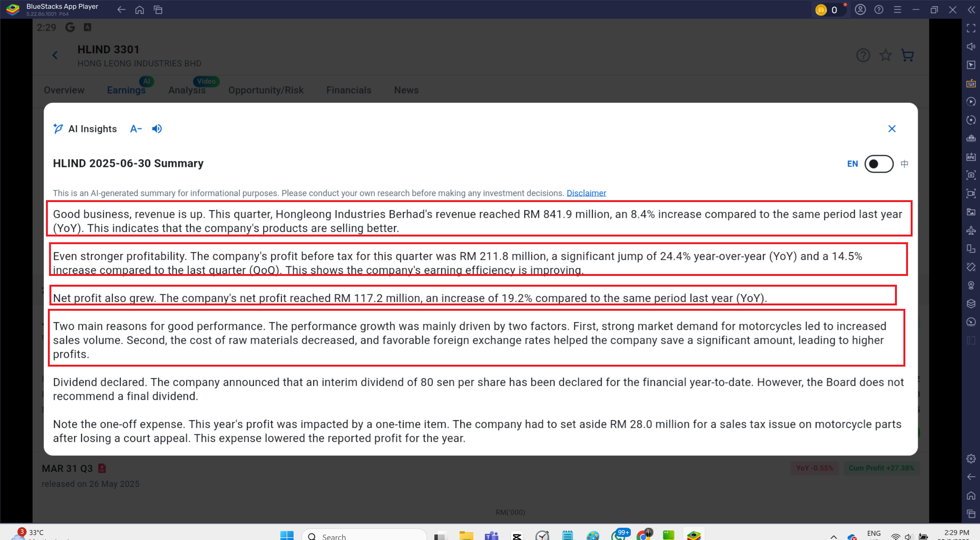Viewport: 980px width, 540px height.
Task: Open the BlueStacks help question mark icon
Action: click(879, 10)
